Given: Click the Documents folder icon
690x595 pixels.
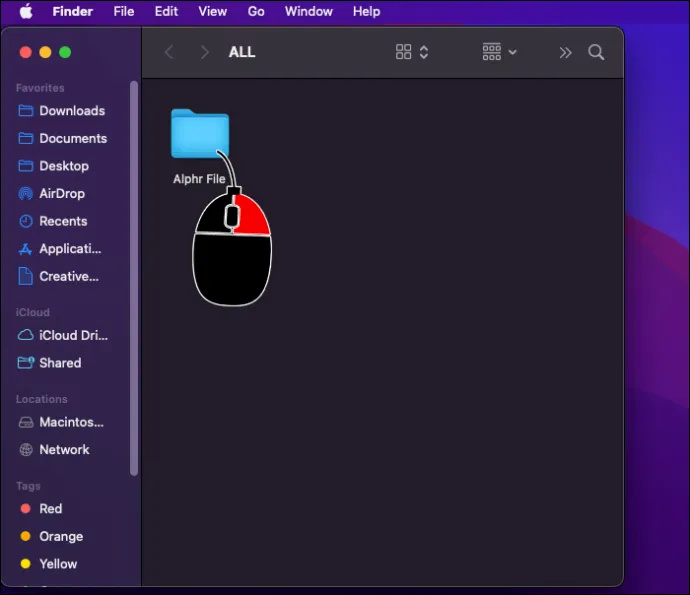Looking at the screenshot, I should click(26, 138).
